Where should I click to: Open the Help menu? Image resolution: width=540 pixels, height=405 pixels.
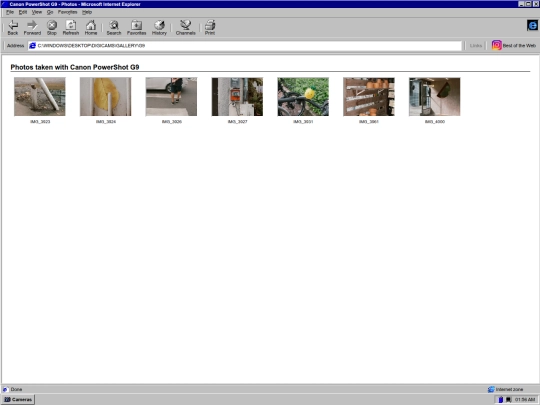87,12
